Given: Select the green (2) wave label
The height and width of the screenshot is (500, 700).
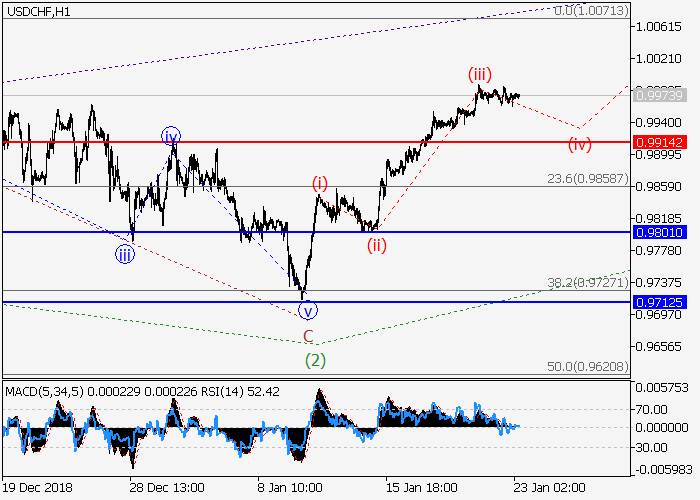Looking at the screenshot, I should pyautogui.click(x=315, y=359).
